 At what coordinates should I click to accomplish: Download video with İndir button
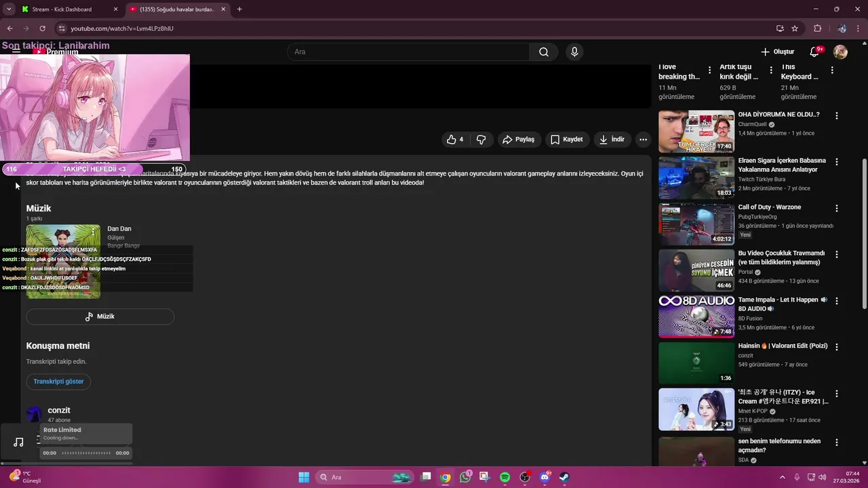(612, 140)
